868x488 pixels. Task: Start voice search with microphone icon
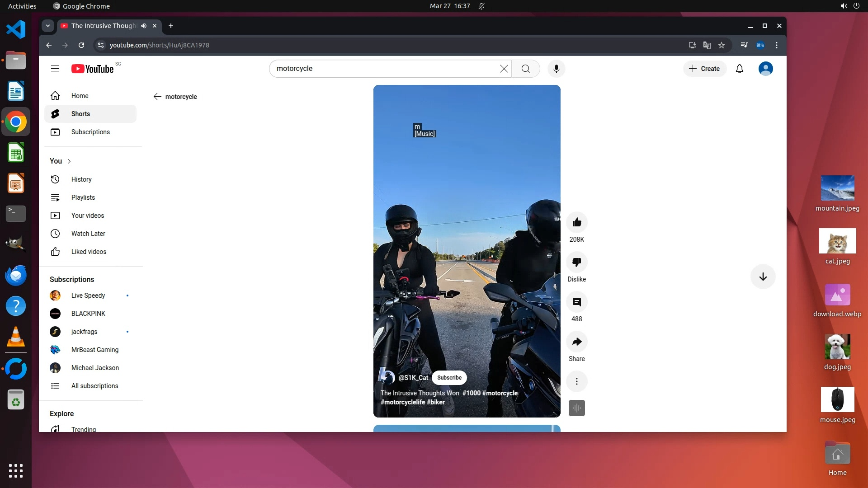(x=557, y=69)
